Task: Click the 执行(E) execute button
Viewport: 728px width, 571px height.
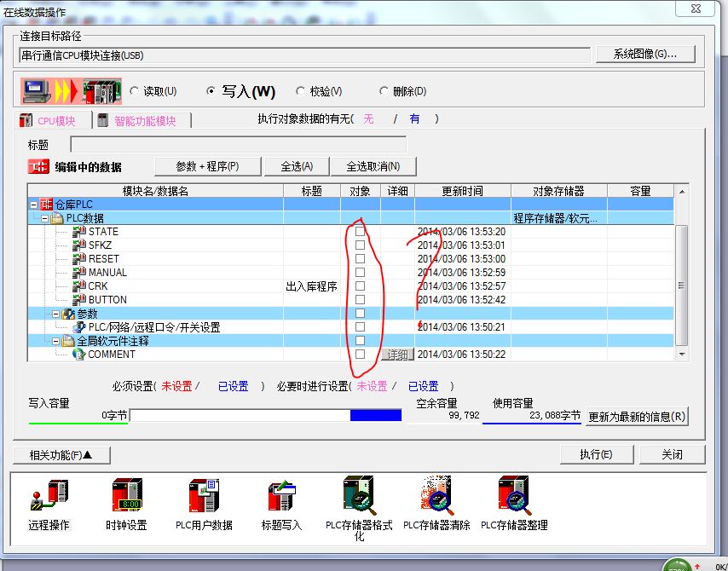Action: pos(595,454)
